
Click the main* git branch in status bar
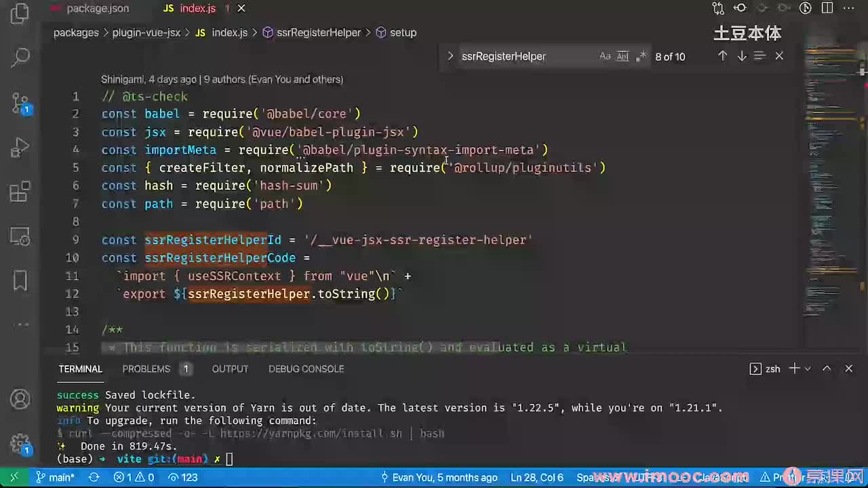click(x=55, y=478)
